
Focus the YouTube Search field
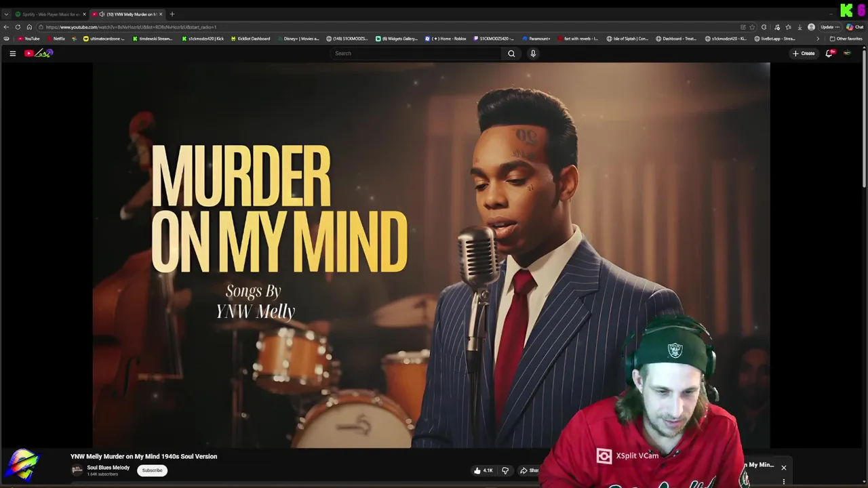(416, 54)
